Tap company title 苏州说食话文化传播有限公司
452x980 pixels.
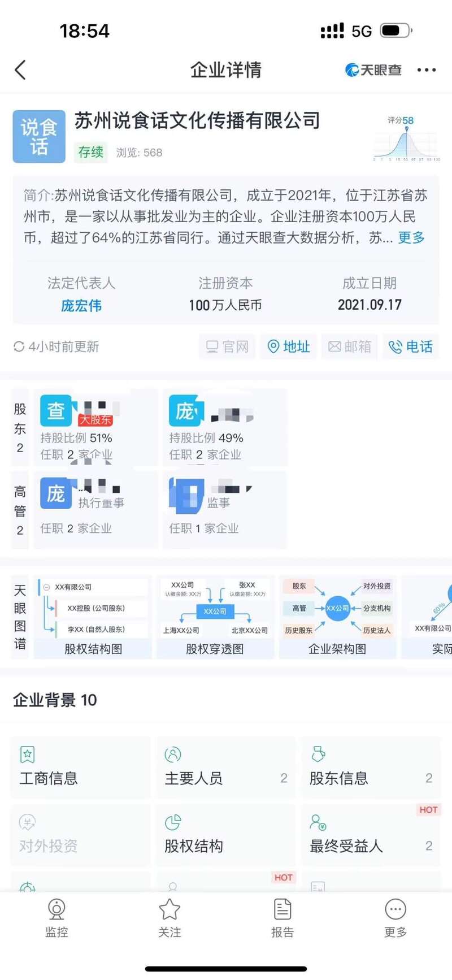tap(198, 120)
